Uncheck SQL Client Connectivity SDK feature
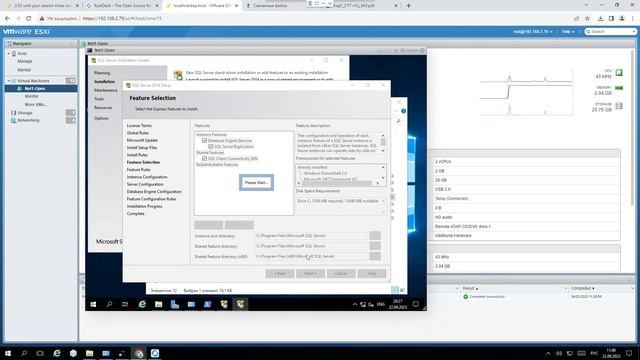 pos(204,158)
